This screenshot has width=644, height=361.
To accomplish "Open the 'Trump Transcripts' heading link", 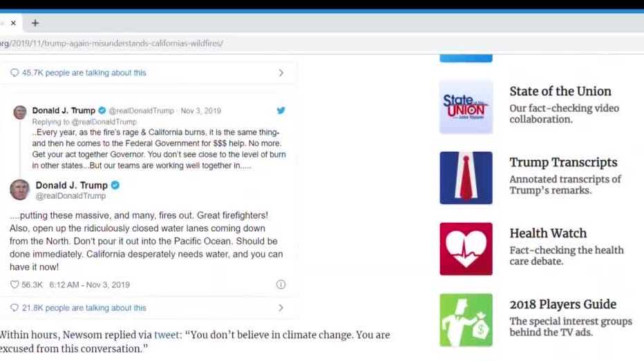I will tap(563, 162).
